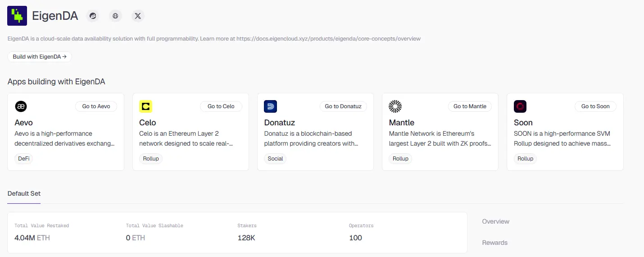Screen dimensions: 644x257
Task: Select the Default Set tab
Action: tap(24, 193)
